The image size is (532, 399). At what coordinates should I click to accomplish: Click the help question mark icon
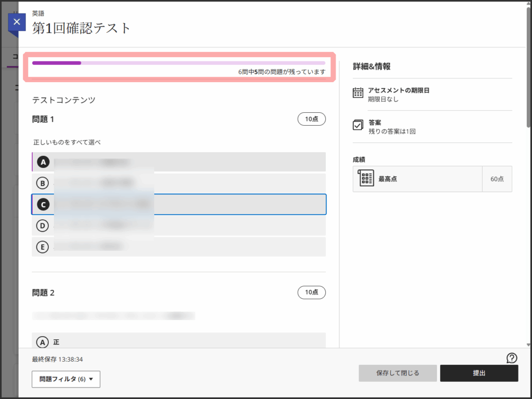tap(512, 357)
